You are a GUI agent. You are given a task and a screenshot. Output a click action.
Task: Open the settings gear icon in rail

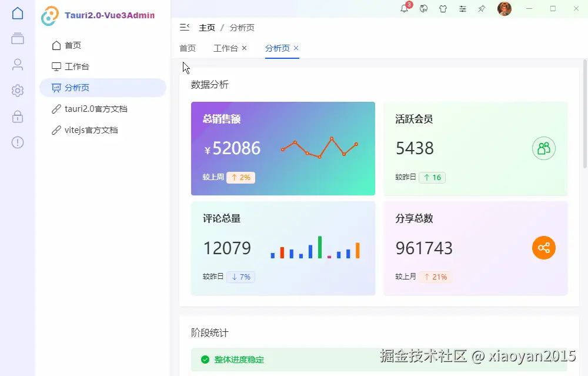coord(18,91)
